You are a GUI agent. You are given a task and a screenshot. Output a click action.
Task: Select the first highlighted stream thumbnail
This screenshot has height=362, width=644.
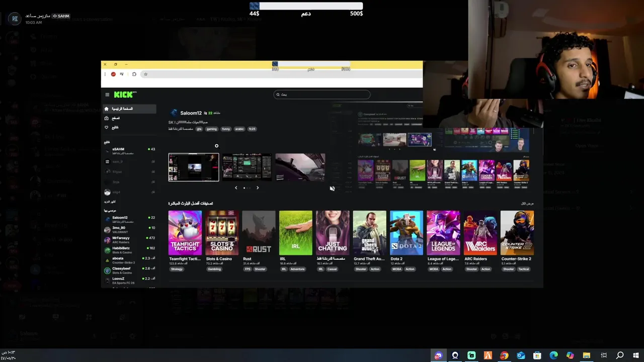pos(194,167)
